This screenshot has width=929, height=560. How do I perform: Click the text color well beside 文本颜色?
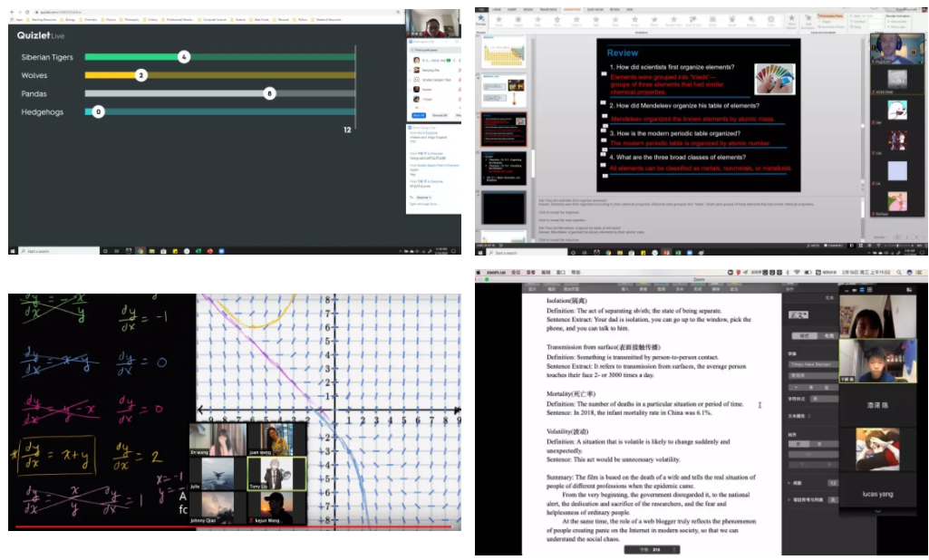(809, 416)
